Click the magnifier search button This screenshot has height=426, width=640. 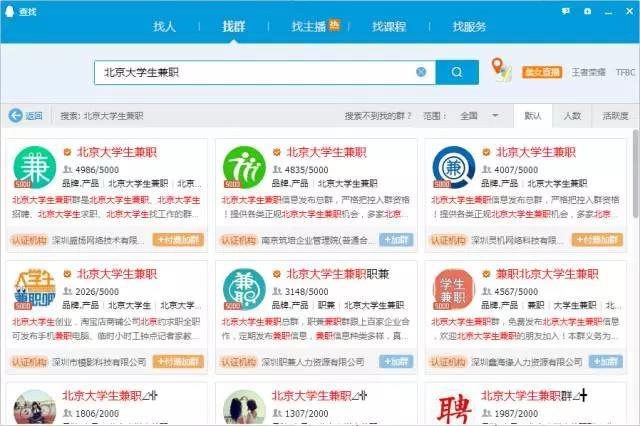coord(458,72)
